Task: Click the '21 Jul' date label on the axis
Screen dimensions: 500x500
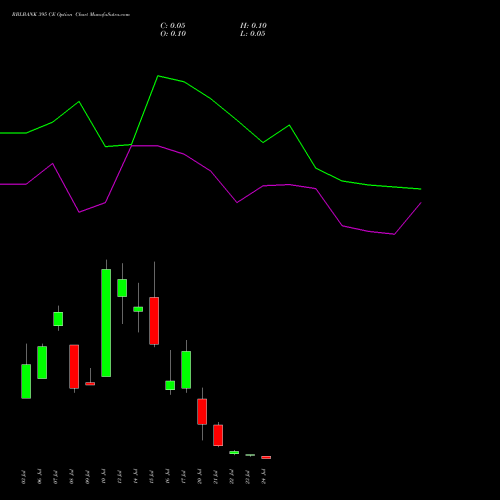Action: tap(216, 477)
